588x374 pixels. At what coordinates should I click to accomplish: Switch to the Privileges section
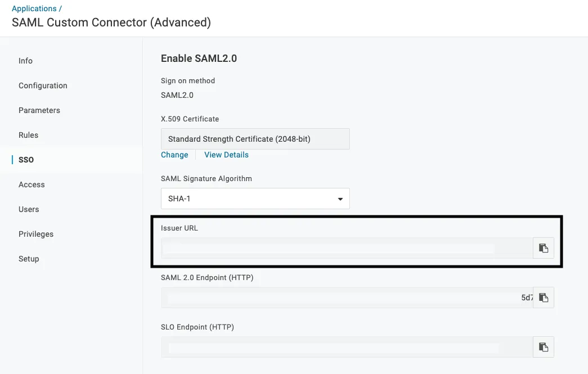pos(36,234)
